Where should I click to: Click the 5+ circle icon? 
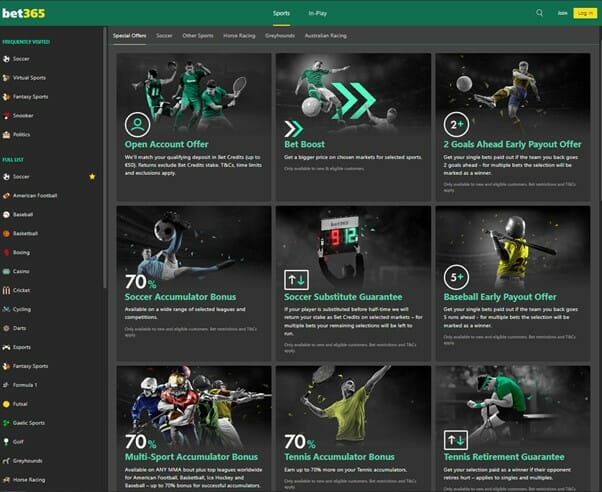point(456,277)
